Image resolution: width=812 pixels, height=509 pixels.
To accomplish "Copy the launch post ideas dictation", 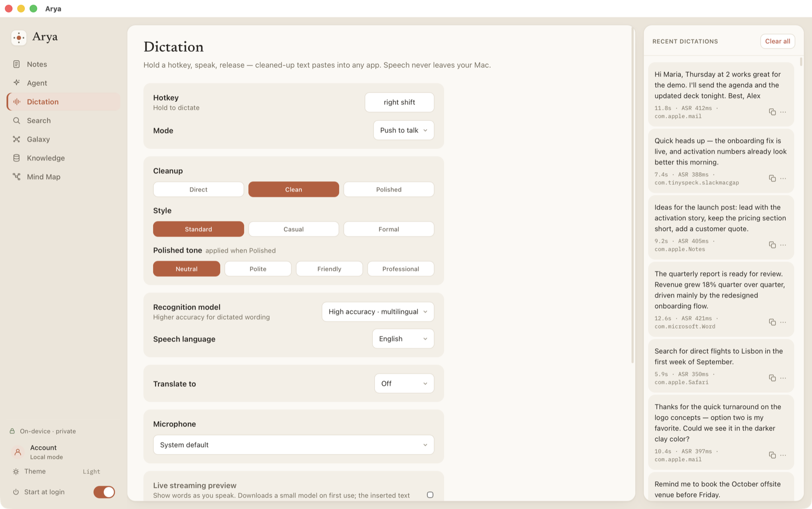I will tap(772, 245).
